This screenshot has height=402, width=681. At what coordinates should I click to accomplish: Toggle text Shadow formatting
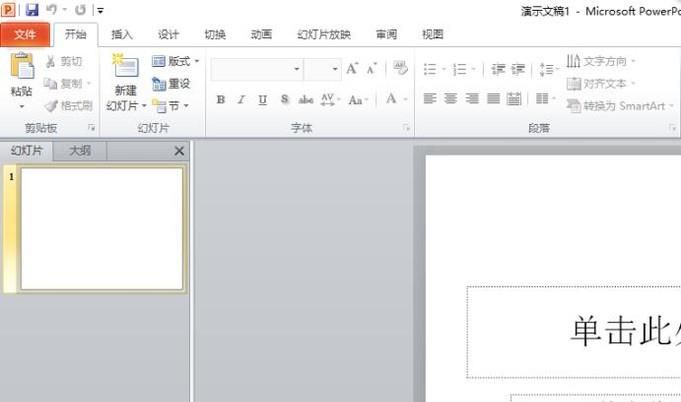tap(284, 99)
